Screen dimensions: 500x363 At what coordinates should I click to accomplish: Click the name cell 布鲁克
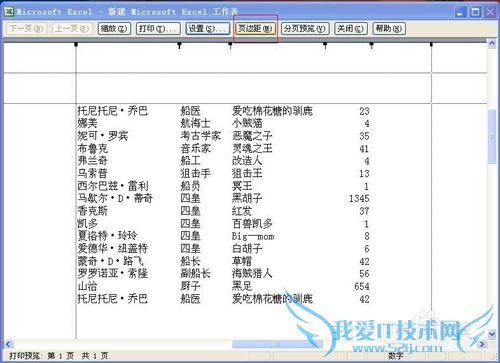[x=93, y=148]
